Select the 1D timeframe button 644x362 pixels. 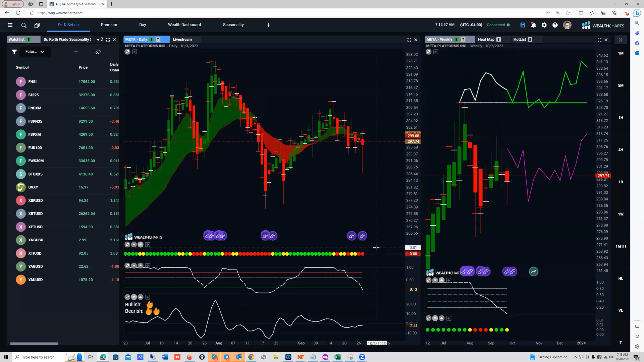click(621, 182)
